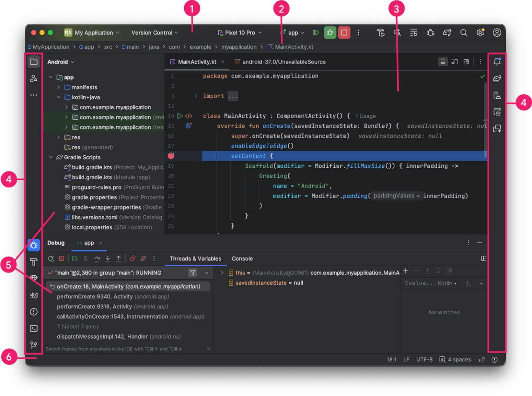Switch to Threads & Variables tab
The image size is (532, 396).
[195, 258]
